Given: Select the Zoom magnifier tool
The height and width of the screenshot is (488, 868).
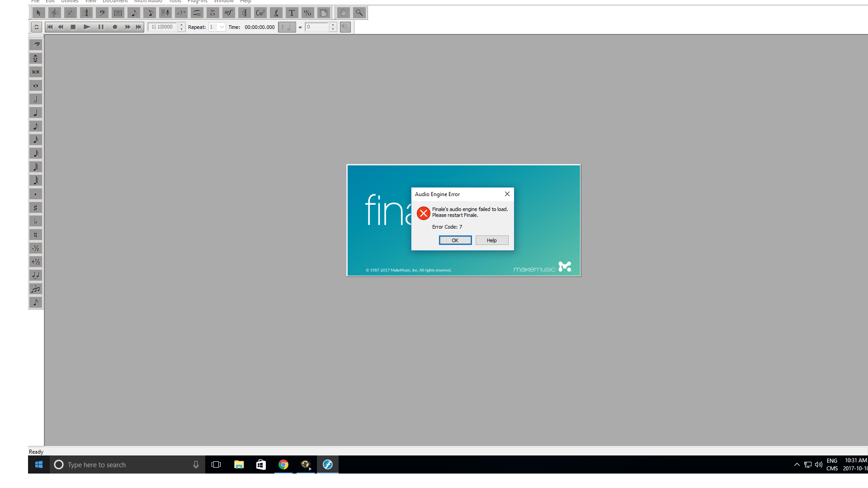Looking at the screenshot, I should (x=359, y=13).
